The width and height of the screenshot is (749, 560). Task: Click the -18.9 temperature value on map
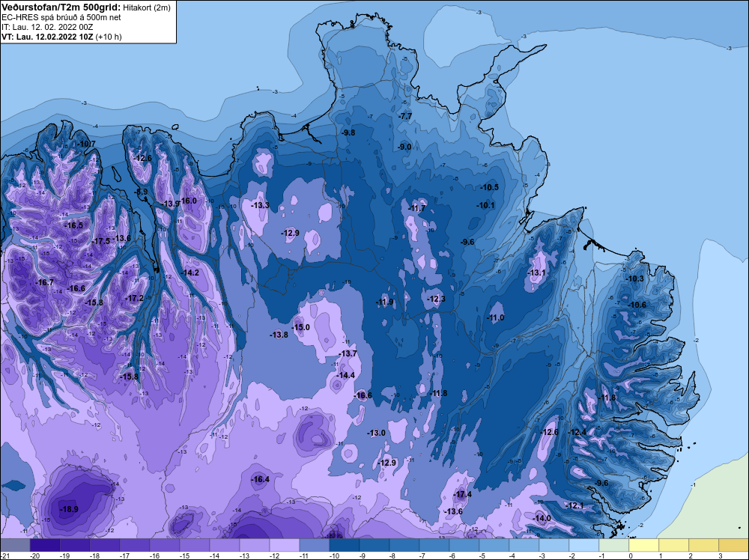[69, 509]
